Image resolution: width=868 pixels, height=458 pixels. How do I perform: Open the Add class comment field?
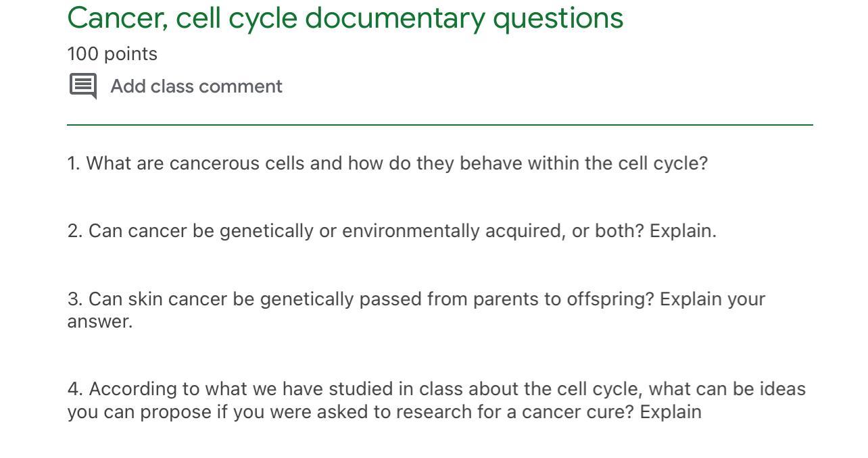[196, 86]
